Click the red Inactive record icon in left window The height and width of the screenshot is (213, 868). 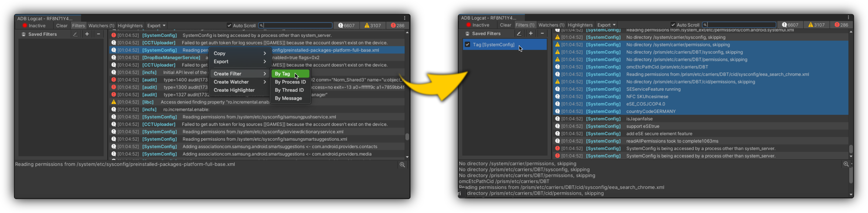click(25, 26)
